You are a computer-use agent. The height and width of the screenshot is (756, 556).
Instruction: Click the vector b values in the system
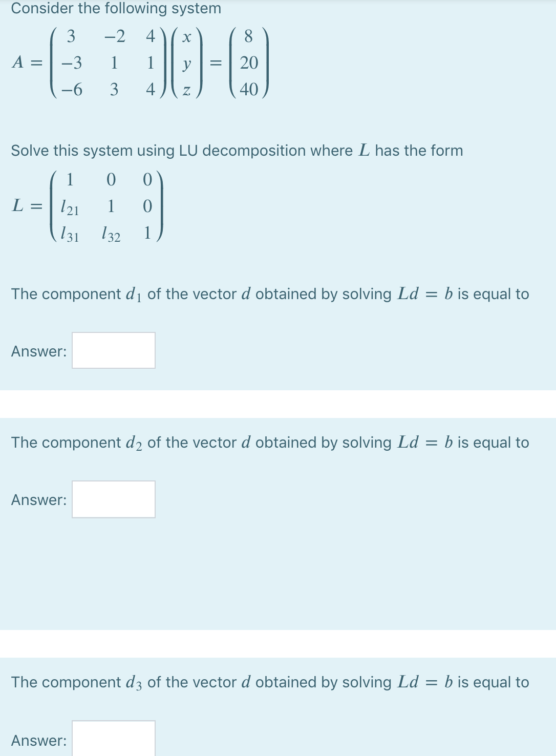(248, 62)
